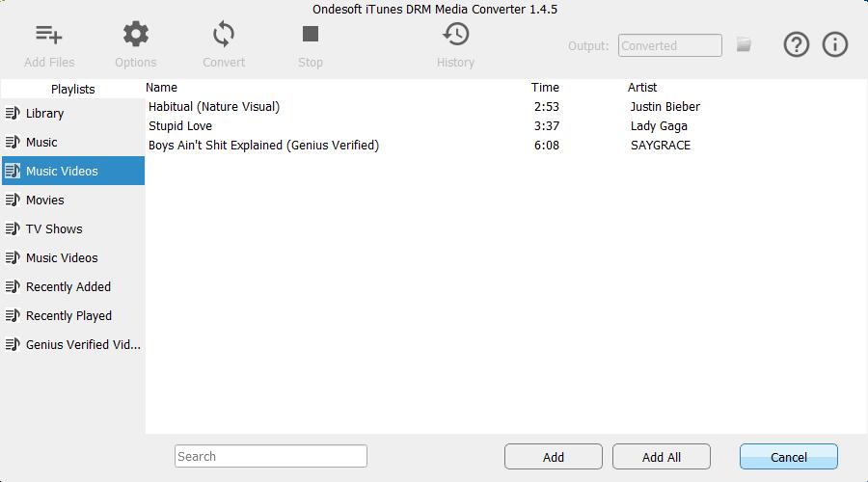Viewport: 868px width, 482px height.
Task: Select the Music playlist
Action: [x=72, y=143]
